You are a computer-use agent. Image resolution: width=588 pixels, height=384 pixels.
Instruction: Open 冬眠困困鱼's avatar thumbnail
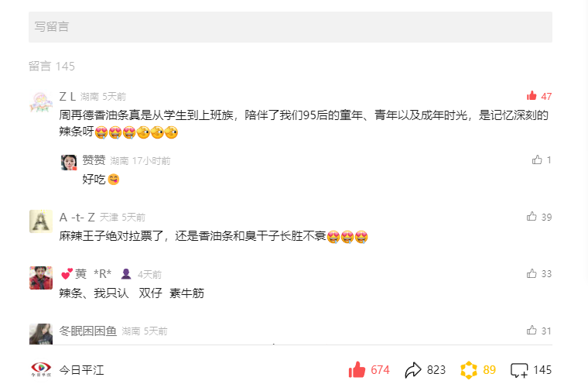click(x=41, y=334)
